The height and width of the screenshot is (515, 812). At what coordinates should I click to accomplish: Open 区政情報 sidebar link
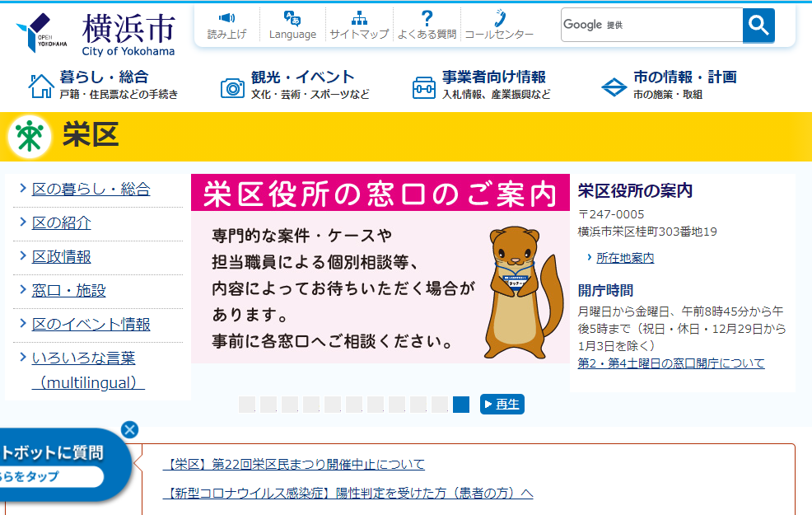click(x=61, y=256)
